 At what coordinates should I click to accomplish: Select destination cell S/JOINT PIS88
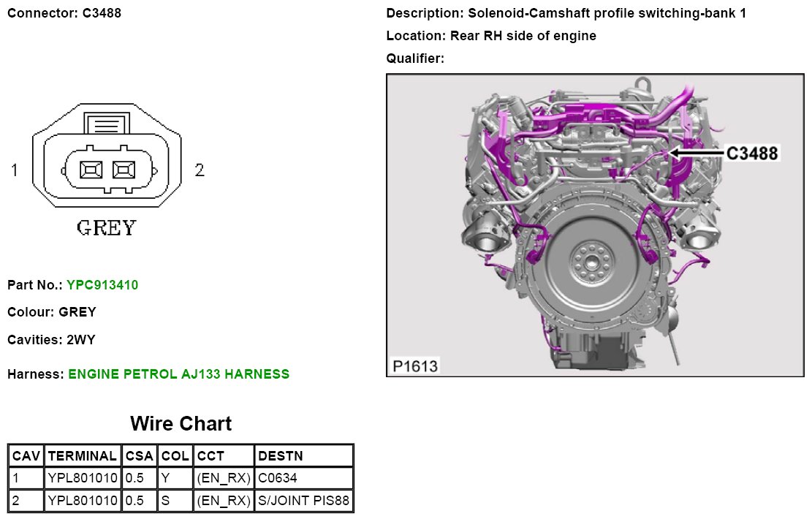(x=303, y=501)
